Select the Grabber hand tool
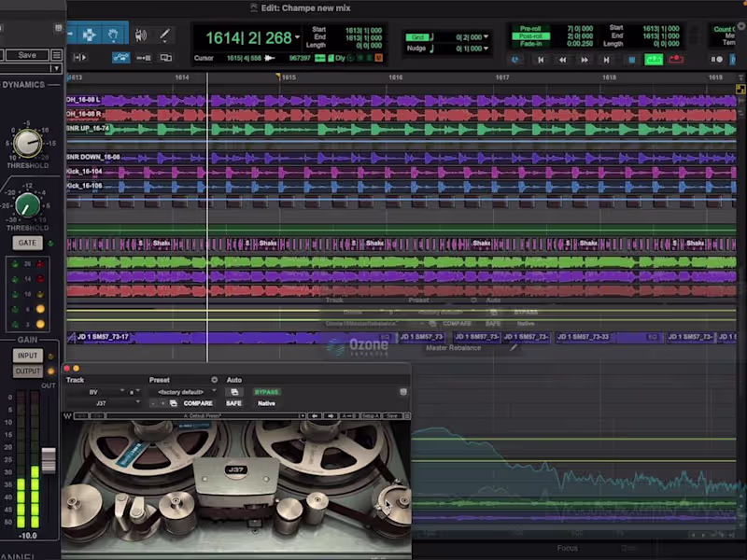Viewport: 747px width, 560px height. [x=114, y=35]
